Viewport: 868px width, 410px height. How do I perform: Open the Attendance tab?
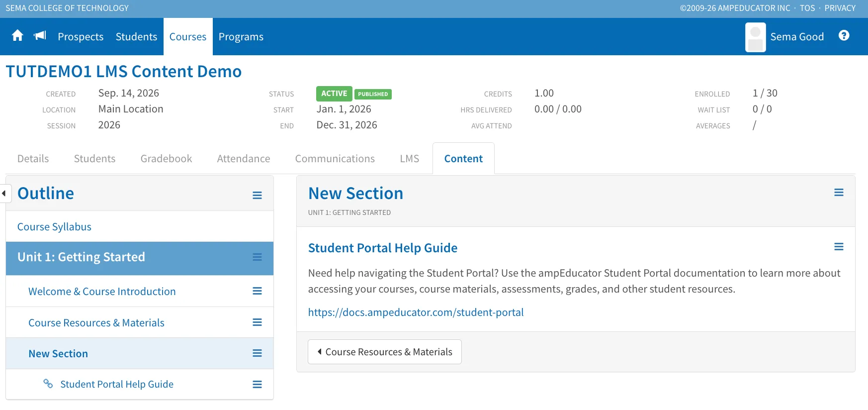coord(244,159)
